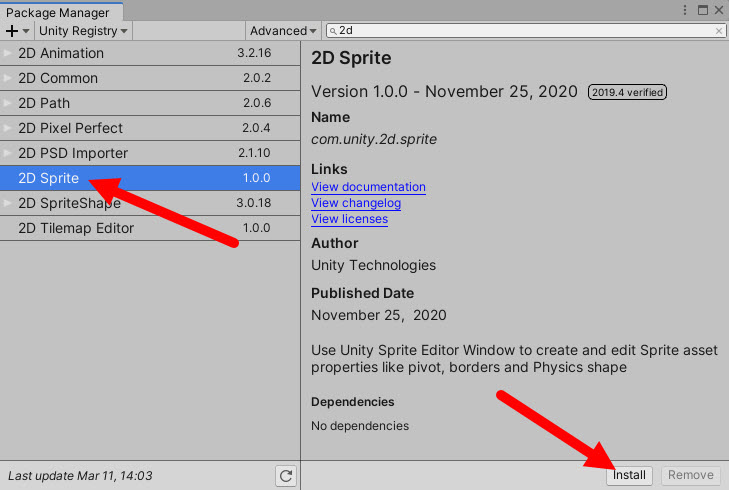
Task: Expand the 2D Pixel Perfect package versions
Action: click(7, 128)
